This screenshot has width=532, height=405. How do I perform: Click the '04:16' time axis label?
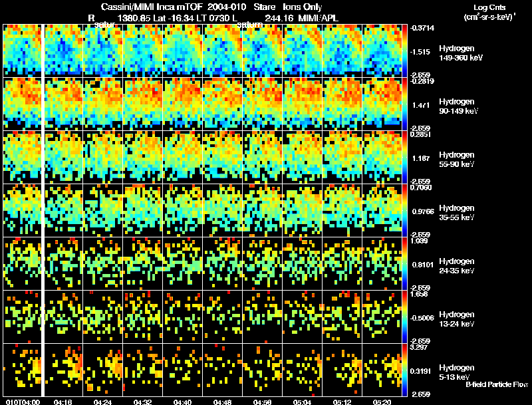click(x=63, y=402)
